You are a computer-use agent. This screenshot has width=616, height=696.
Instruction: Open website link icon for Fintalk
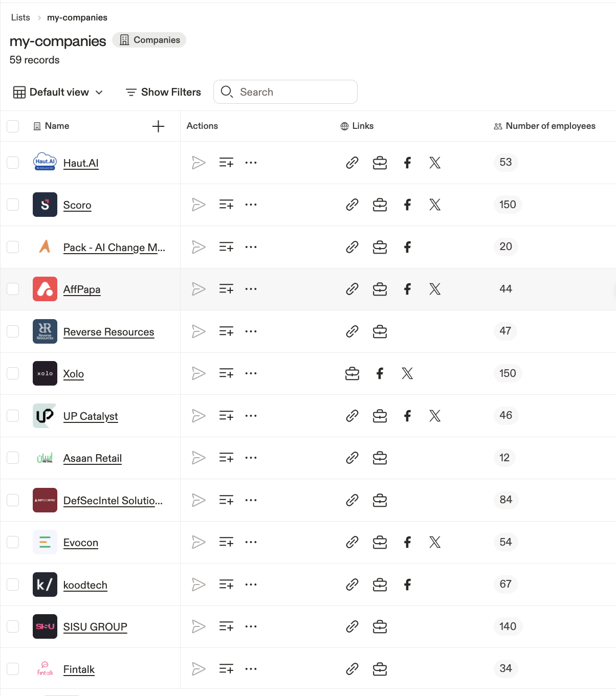pos(352,669)
